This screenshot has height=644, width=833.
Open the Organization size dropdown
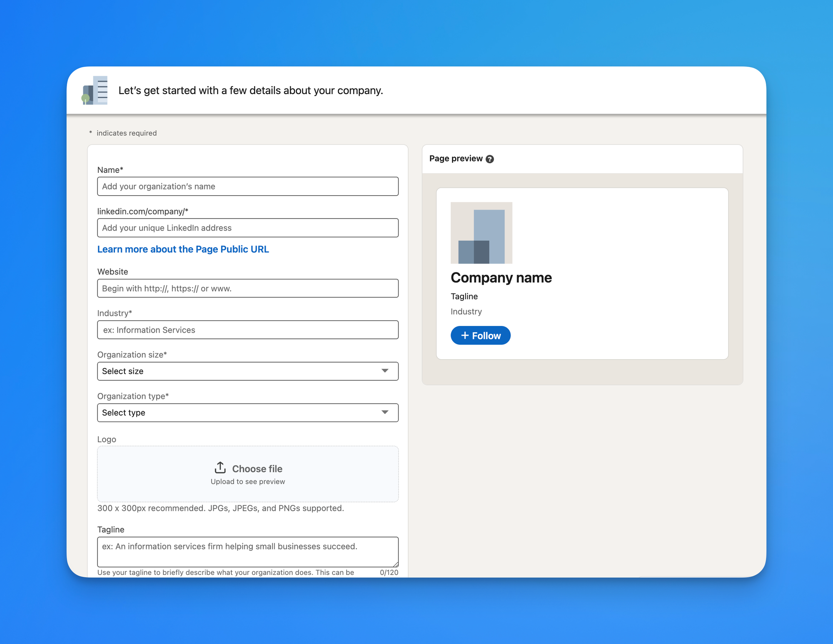(x=248, y=371)
